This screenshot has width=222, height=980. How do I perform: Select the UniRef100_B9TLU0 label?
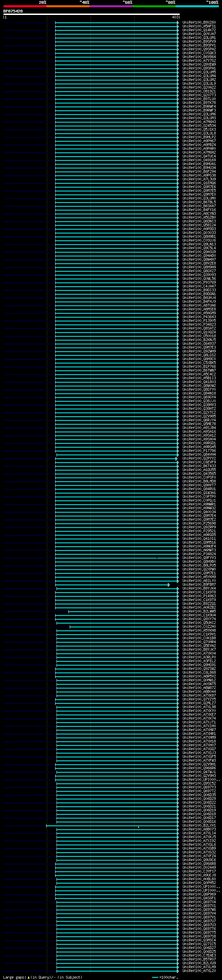(199, 99)
